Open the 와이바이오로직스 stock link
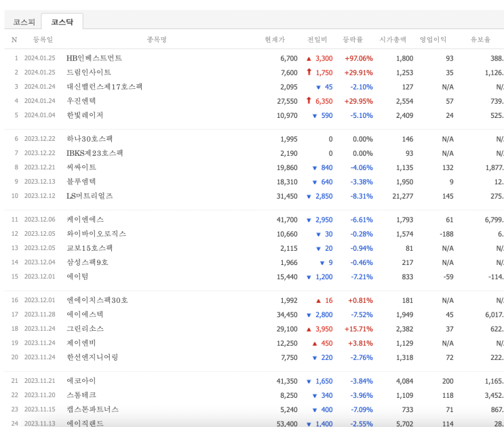This screenshot has width=504, height=427. 96,234
